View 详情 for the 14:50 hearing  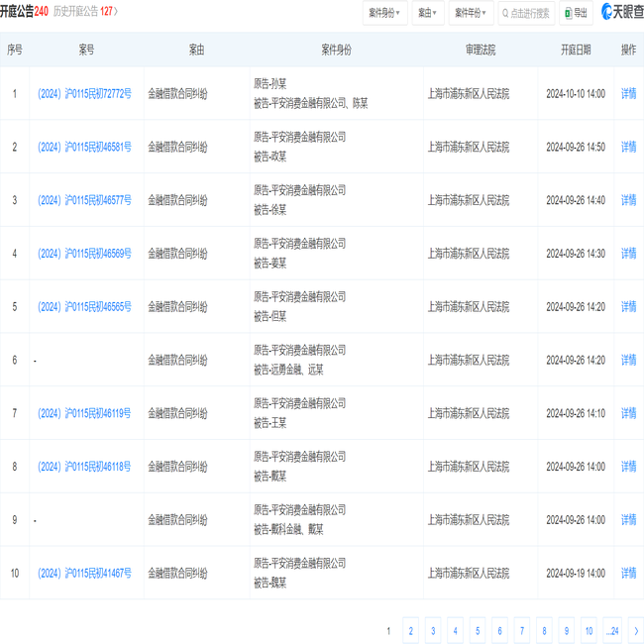tap(628, 147)
